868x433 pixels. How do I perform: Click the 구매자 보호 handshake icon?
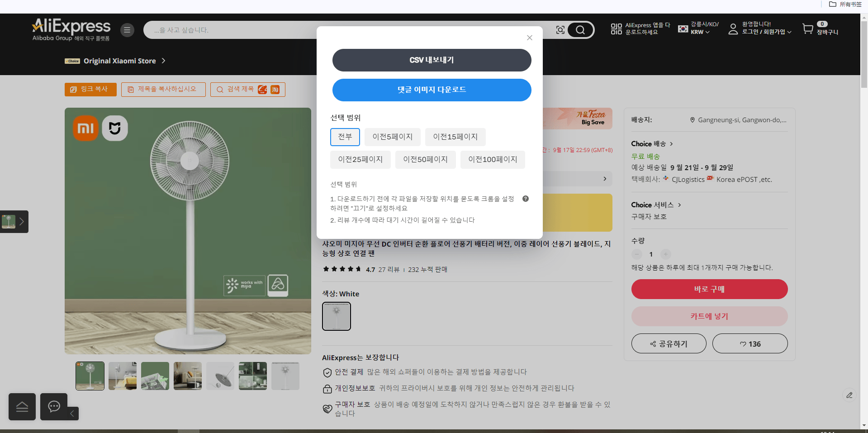tap(327, 409)
